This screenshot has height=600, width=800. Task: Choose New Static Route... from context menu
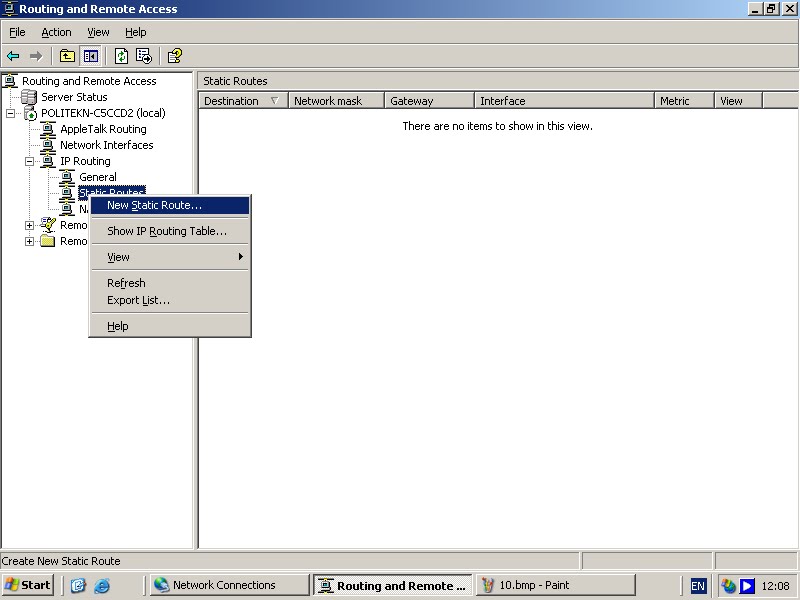tap(170, 205)
